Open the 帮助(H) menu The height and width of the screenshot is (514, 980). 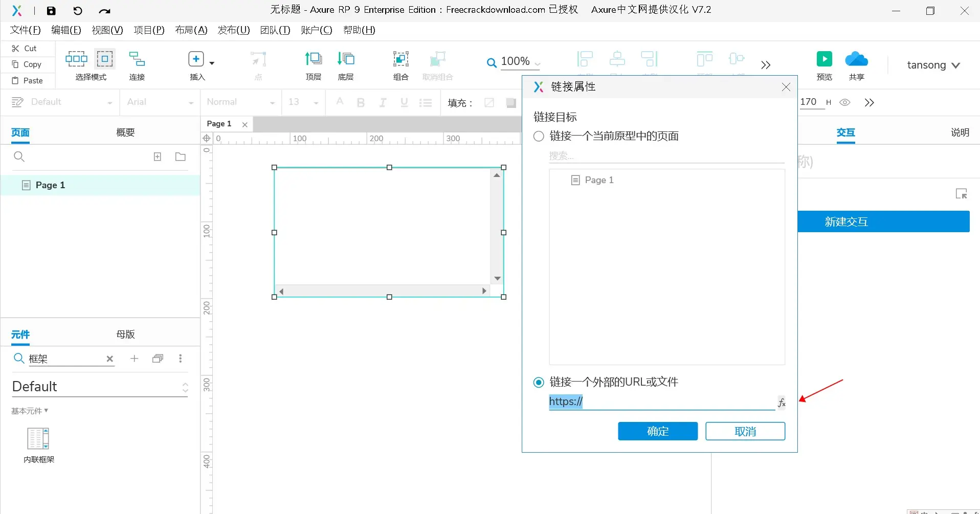(359, 30)
